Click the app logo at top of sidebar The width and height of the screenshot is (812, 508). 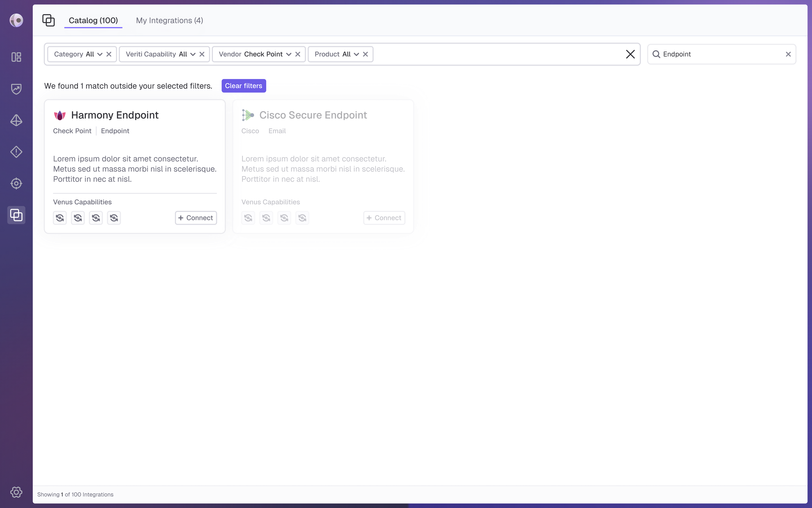(16, 20)
